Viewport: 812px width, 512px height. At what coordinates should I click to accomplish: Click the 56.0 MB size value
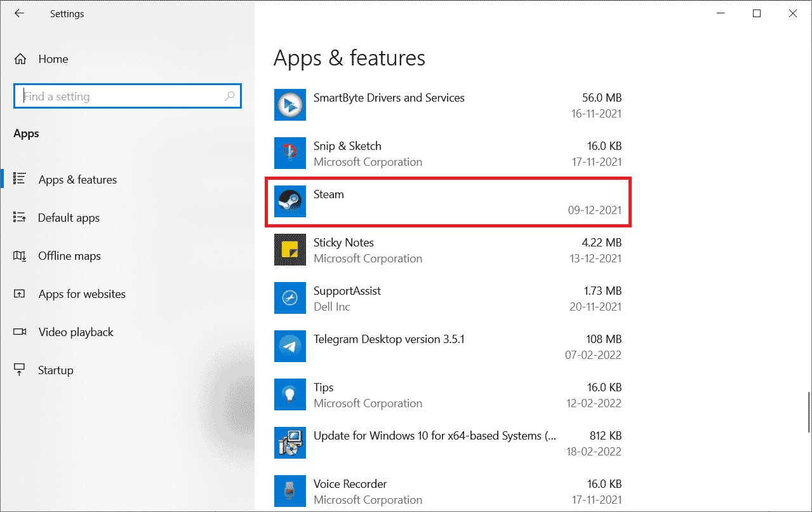click(601, 98)
